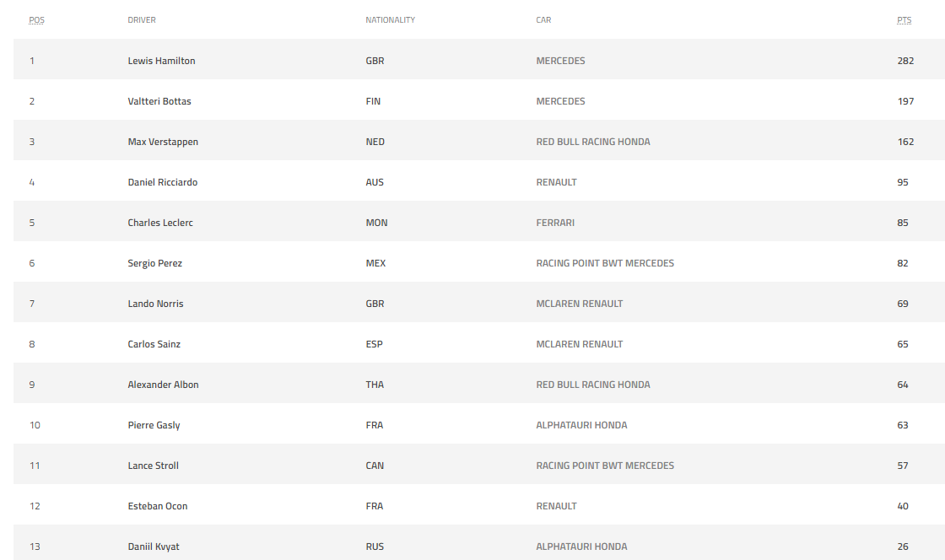This screenshot has height=560, width=945.
Task: Click the POS column header
Action: point(37,20)
